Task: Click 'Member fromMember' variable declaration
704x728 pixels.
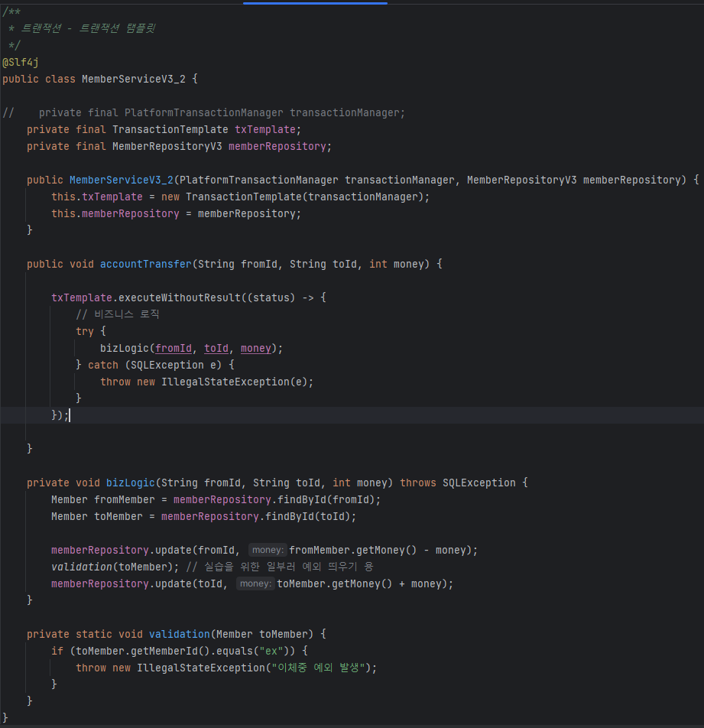Action: pos(103,499)
